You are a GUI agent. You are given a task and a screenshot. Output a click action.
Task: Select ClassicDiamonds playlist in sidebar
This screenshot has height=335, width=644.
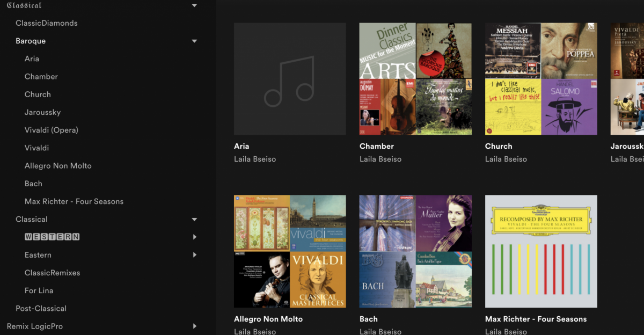47,23
